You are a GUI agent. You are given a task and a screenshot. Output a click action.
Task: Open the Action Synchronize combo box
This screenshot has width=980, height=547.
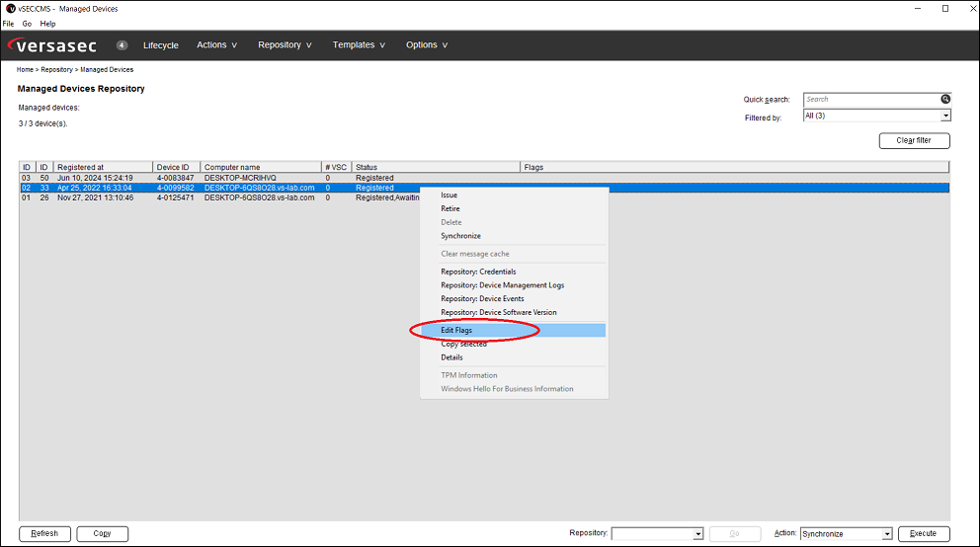point(847,534)
